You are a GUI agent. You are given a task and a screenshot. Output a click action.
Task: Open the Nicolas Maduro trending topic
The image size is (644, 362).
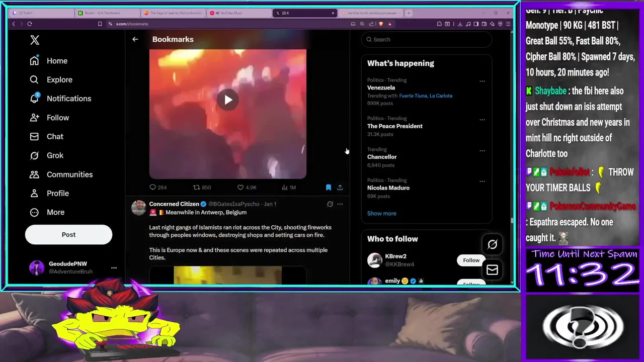388,188
